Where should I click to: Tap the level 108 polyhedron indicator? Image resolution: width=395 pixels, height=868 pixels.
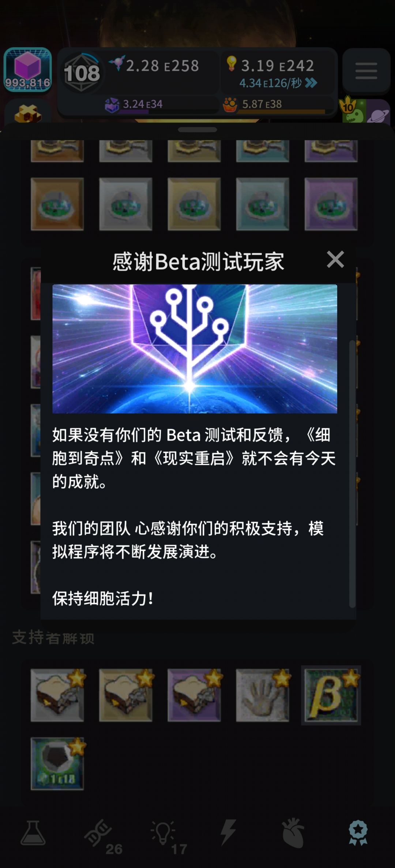point(82,72)
